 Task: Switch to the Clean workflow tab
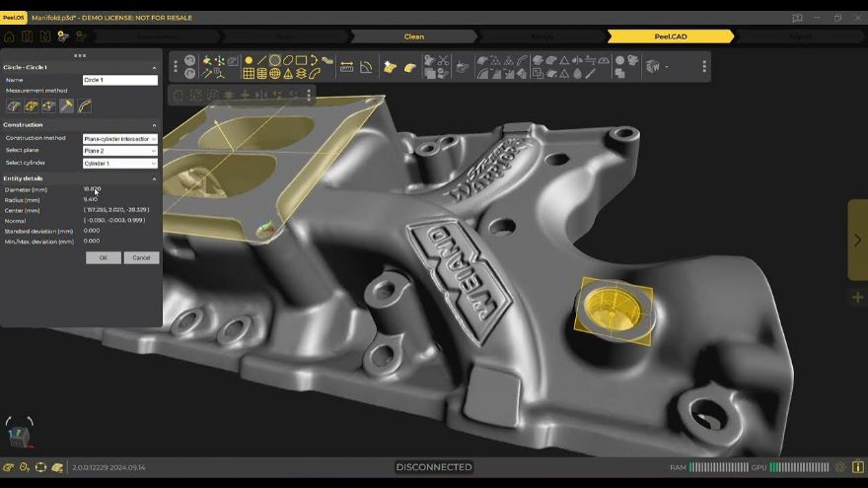(413, 36)
